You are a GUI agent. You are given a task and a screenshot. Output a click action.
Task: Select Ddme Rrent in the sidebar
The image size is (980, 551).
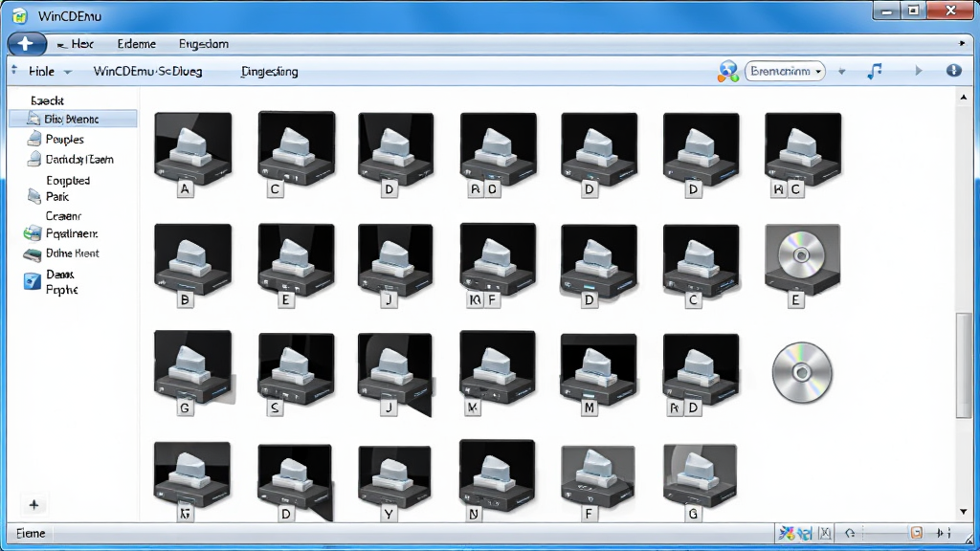60,253
